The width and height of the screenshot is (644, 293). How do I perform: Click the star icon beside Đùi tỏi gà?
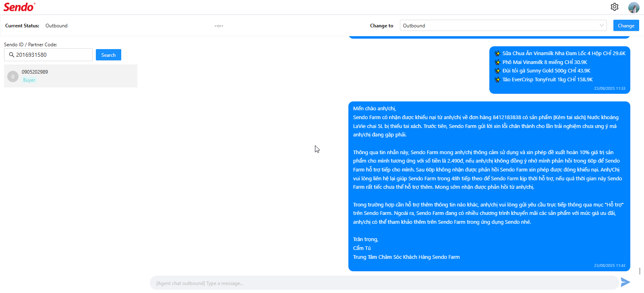click(497, 71)
